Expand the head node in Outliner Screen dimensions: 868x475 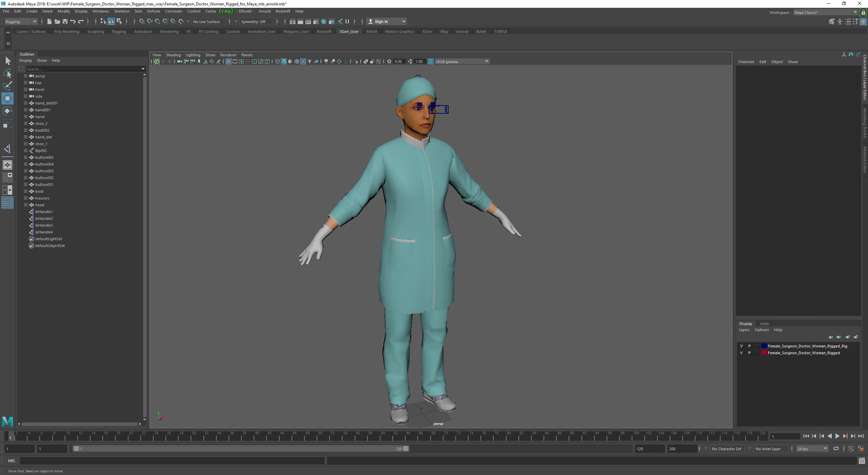[x=25, y=205]
